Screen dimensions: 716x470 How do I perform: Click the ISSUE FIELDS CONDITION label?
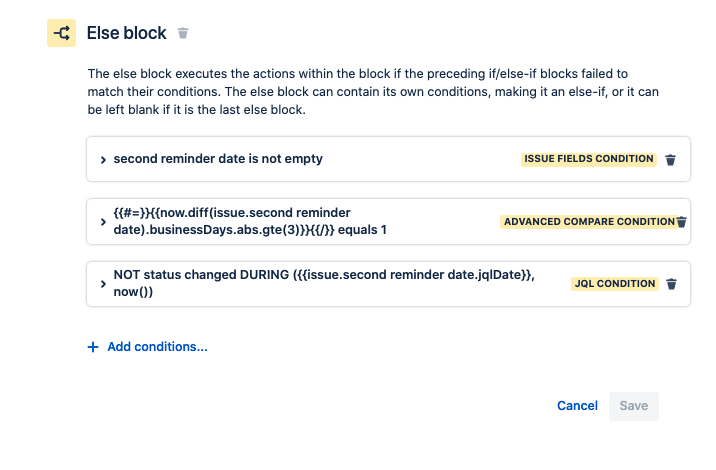pyautogui.click(x=589, y=159)
